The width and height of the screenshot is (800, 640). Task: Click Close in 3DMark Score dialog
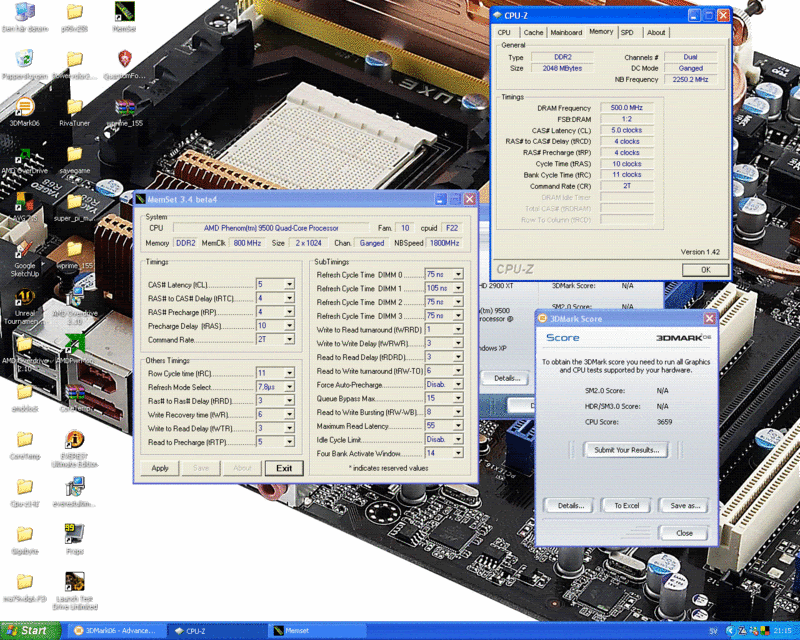[684, 533]
